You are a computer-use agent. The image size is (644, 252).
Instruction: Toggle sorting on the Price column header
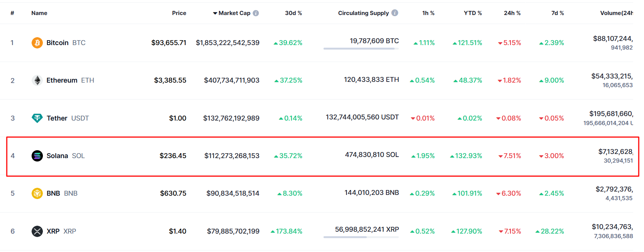click(179, 13)
